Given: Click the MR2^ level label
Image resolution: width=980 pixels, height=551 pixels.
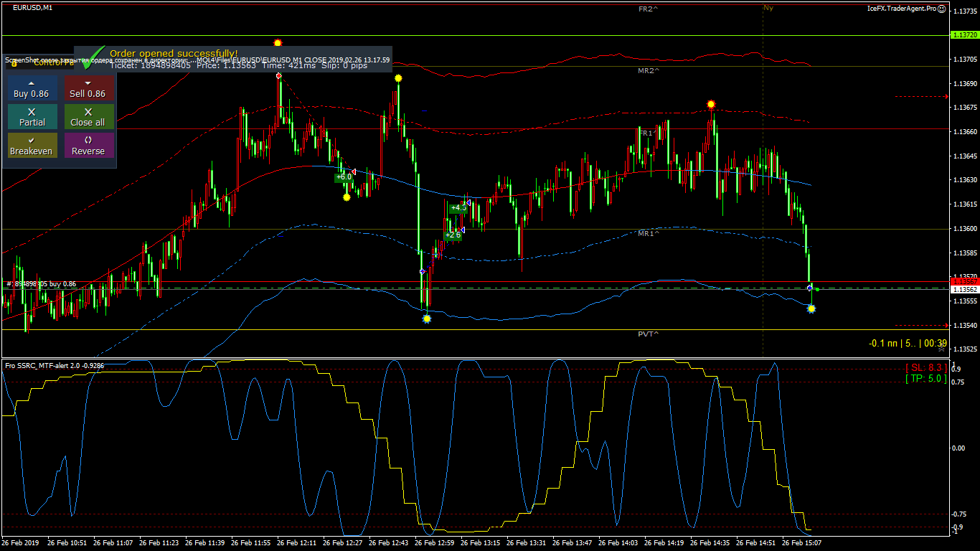Looking at the screenshot, I should [649, 71].
